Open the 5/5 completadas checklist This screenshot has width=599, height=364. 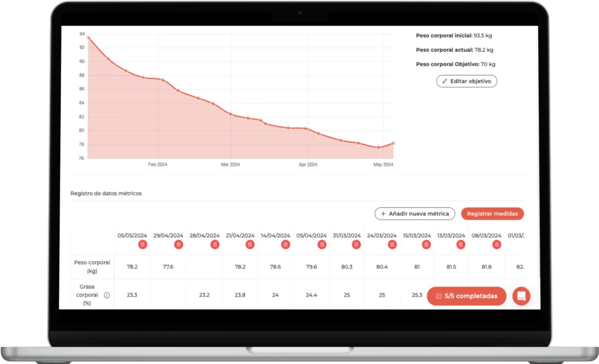466,296
